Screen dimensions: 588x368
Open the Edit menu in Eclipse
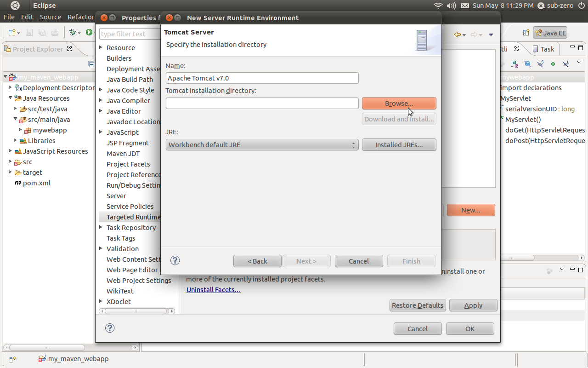coord(27,17)
